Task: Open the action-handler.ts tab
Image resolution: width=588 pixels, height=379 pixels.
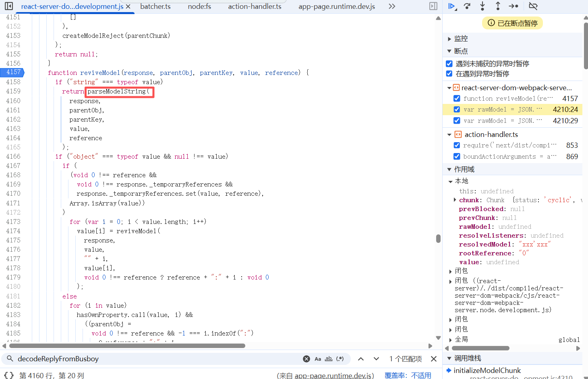Action: tap(255, 6)
